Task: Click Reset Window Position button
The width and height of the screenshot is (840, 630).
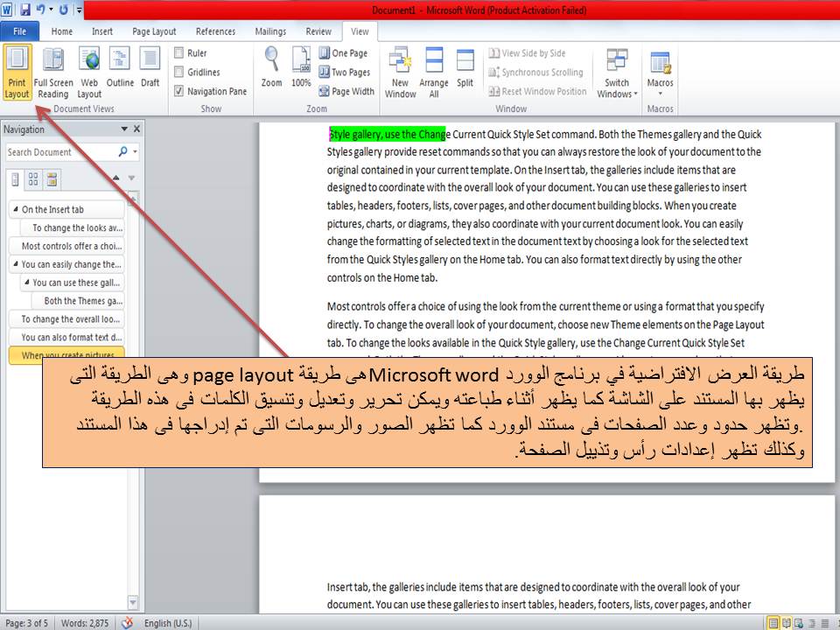Action: 538,91
